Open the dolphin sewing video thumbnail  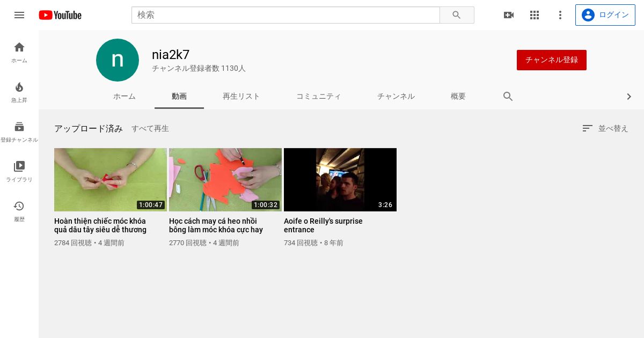[225, 180]
